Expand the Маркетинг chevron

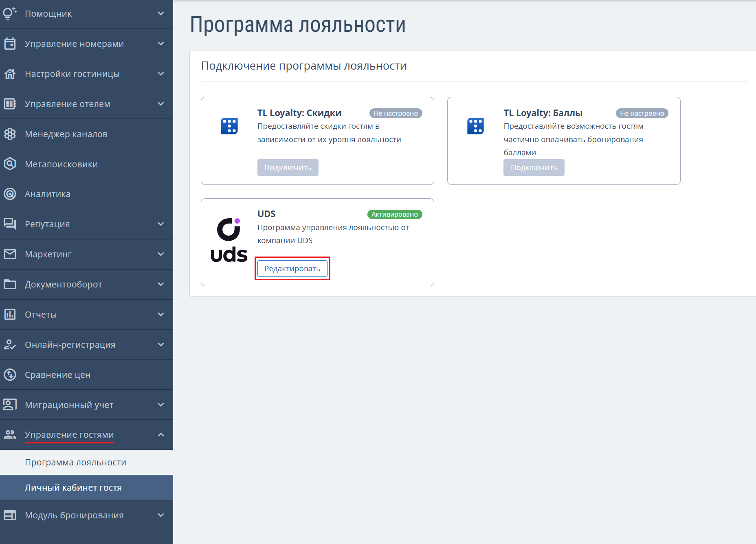(161, 254)
